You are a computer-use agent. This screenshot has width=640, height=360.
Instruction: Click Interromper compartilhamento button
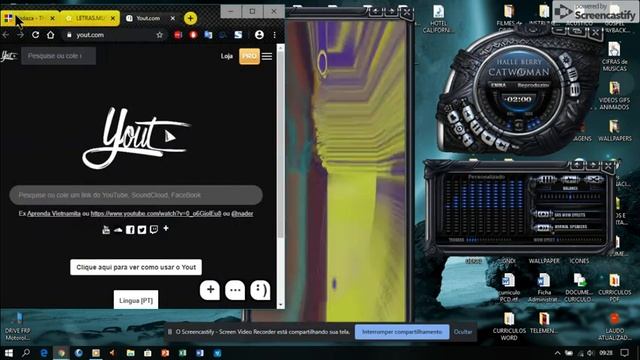click(402, 332)
